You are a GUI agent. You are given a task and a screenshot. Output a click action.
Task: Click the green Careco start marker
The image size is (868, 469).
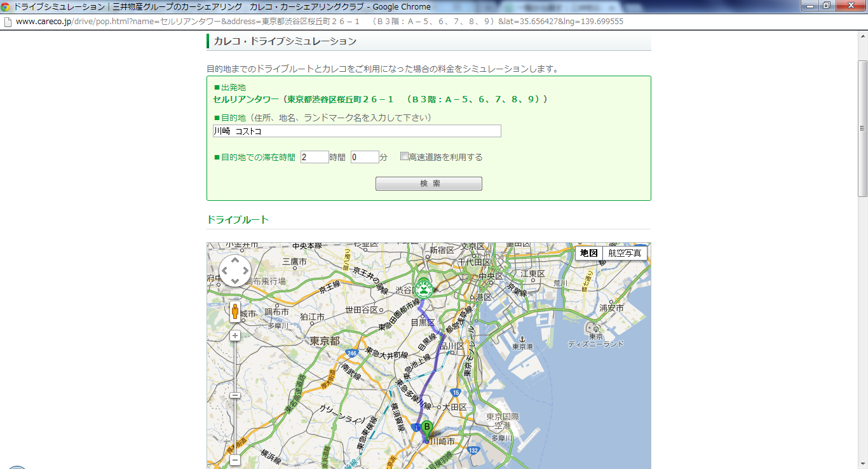pyautogui.click(x=423, y=288)
